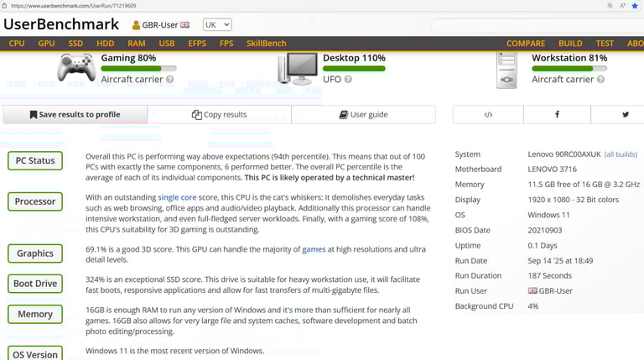Image resolution: width=644 pixels, height=360 pixels.
Task: Share results via Facebook icon
Action: click(x=557, y=115)
